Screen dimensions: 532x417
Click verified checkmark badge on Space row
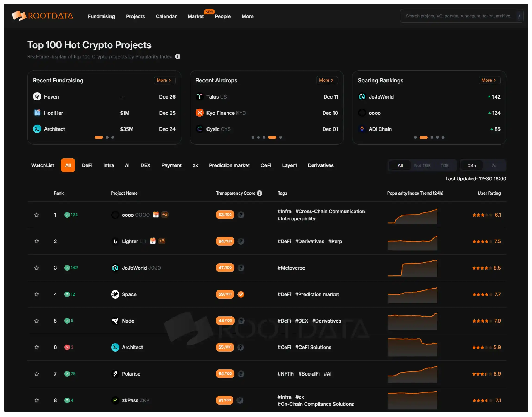pos(241,294)
